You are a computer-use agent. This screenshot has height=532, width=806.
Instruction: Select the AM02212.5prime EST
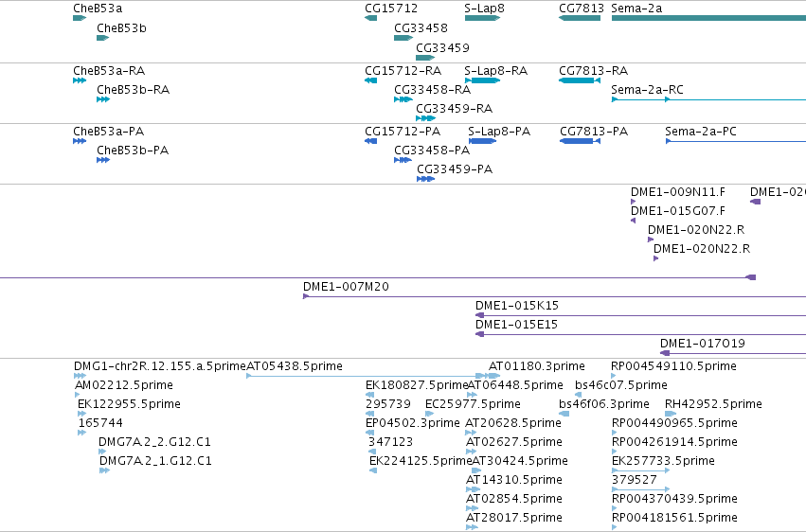[x=77, y=395]
